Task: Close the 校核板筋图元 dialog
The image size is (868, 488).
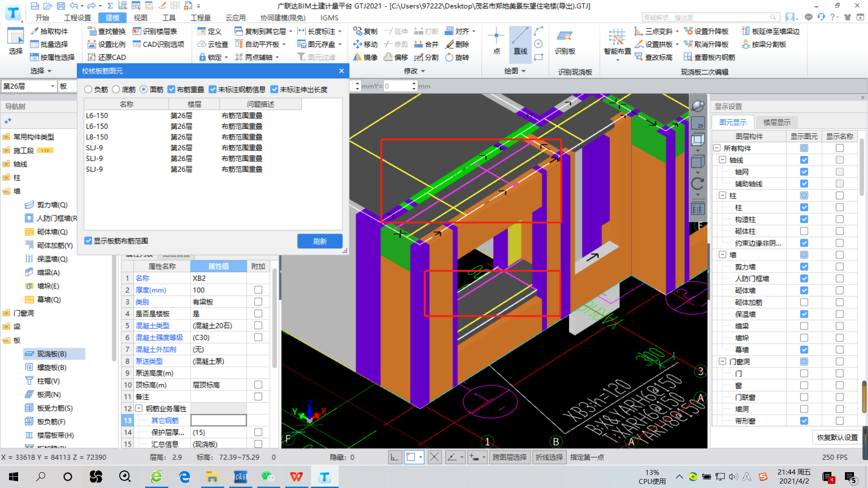Action: click(341, 71)
